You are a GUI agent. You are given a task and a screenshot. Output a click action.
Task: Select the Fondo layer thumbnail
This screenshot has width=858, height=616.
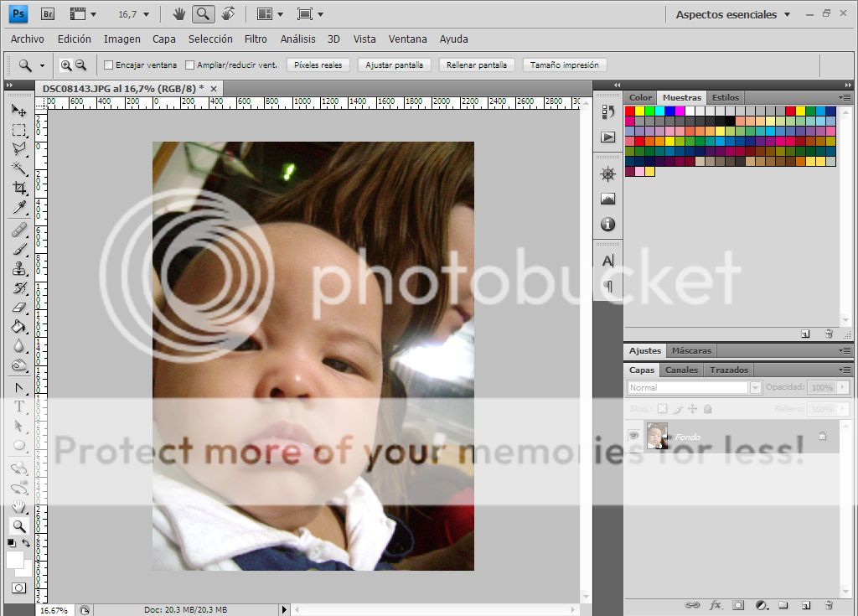657,436
